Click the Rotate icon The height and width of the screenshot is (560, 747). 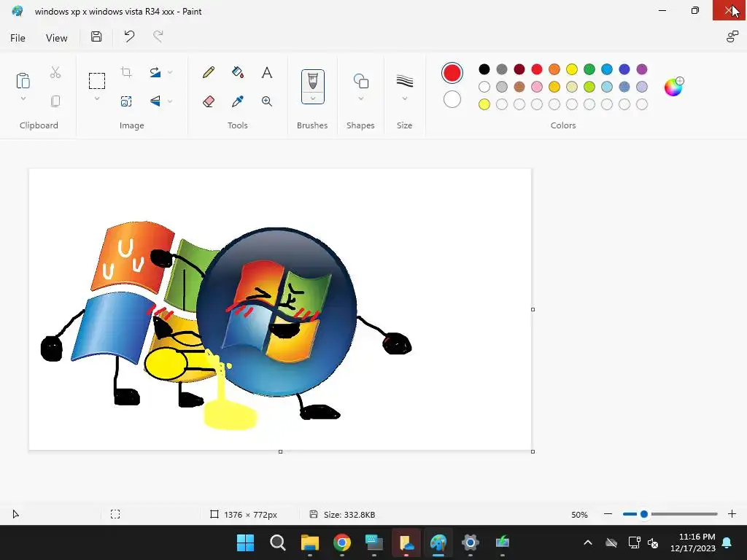[x=155, y=72]
